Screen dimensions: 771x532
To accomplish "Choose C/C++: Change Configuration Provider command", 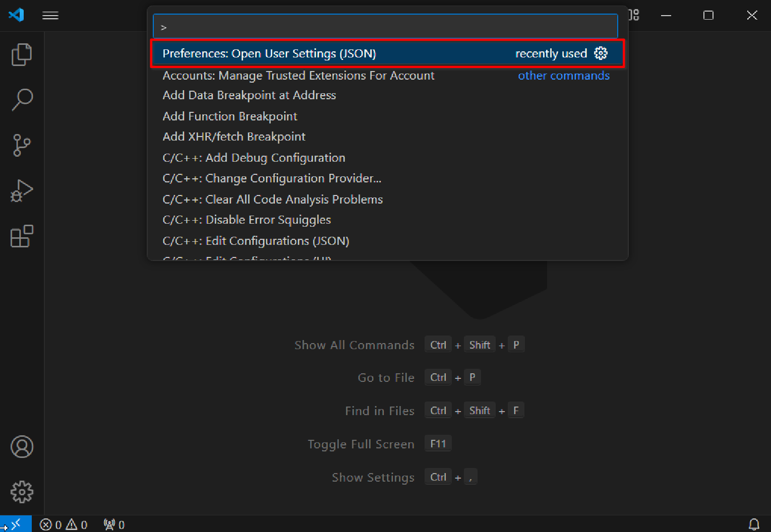I will (272, 178).
